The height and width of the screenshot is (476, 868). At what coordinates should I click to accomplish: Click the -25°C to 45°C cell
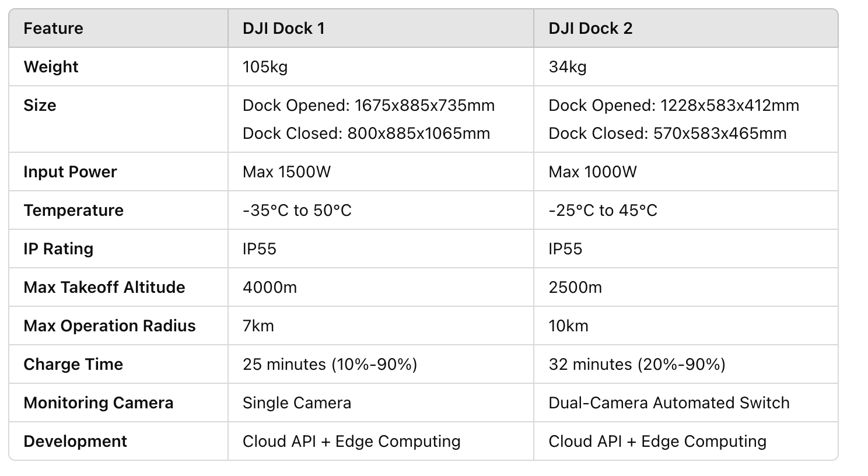pos(603,211)
